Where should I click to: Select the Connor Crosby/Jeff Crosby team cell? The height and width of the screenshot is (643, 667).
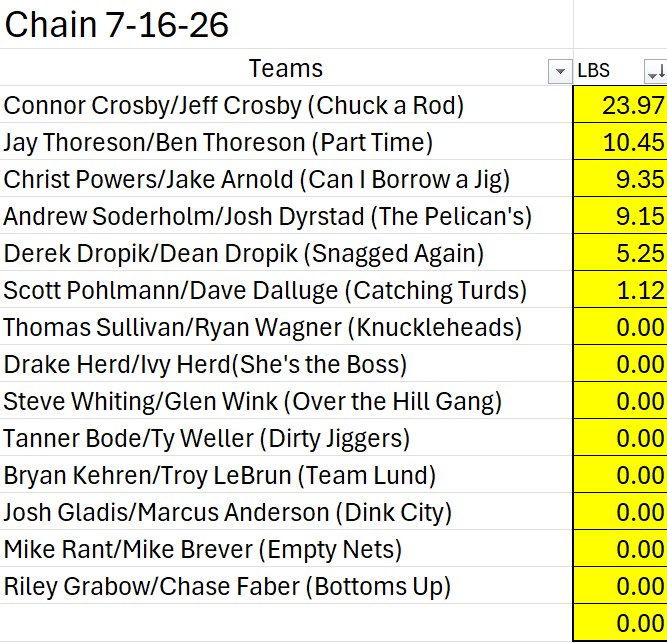click(x=286, y=105)
